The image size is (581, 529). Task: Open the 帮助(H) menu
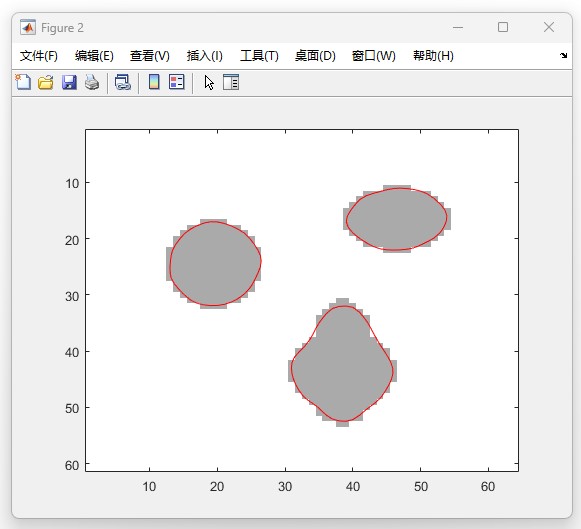(433, 56)
